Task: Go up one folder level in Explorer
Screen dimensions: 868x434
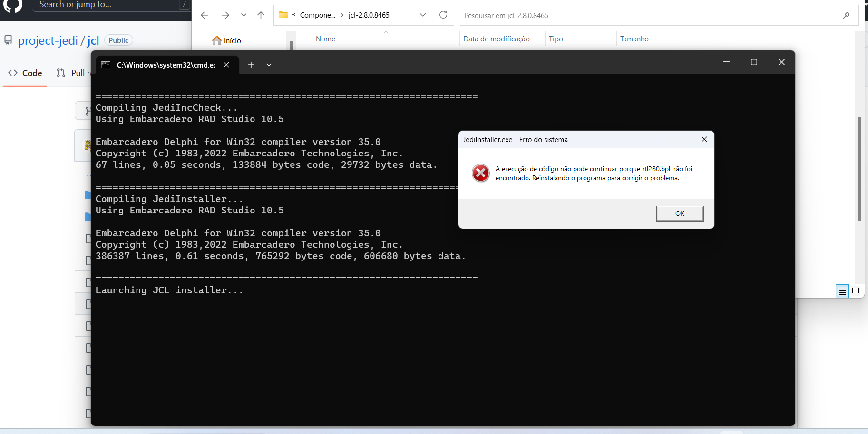Action: [x=261, y=15]
